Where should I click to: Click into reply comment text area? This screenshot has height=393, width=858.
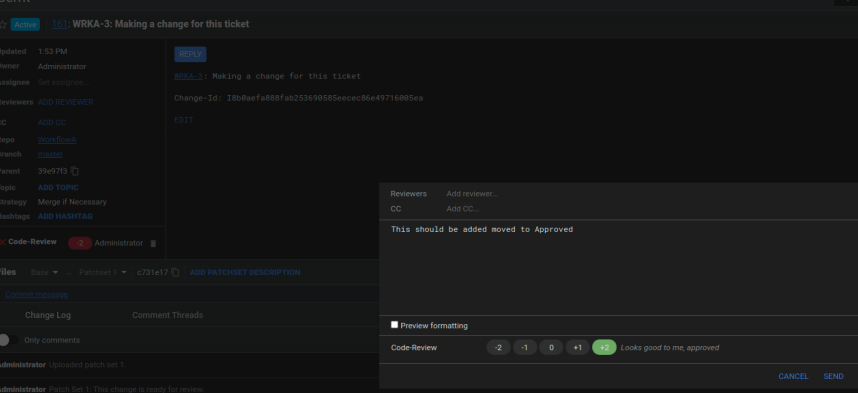point(618,267)
